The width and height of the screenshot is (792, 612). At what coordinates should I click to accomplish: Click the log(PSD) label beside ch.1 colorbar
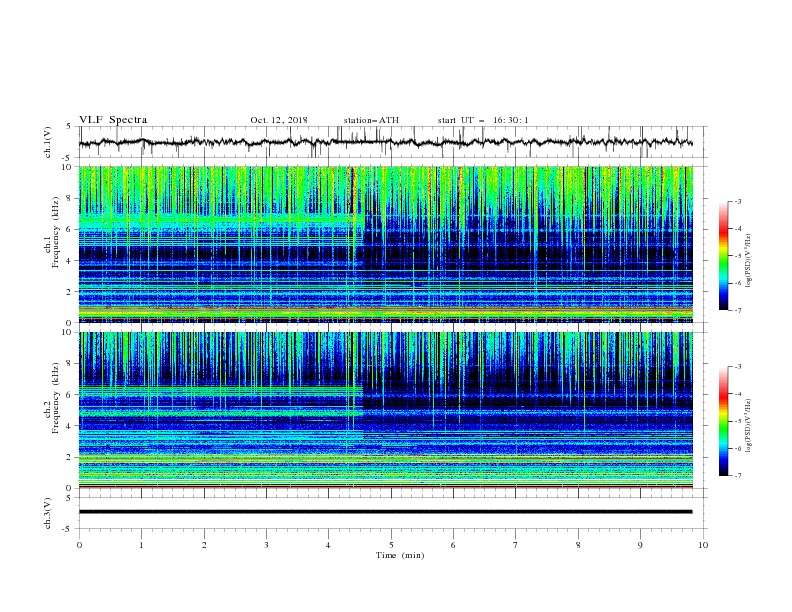[748, 260]
